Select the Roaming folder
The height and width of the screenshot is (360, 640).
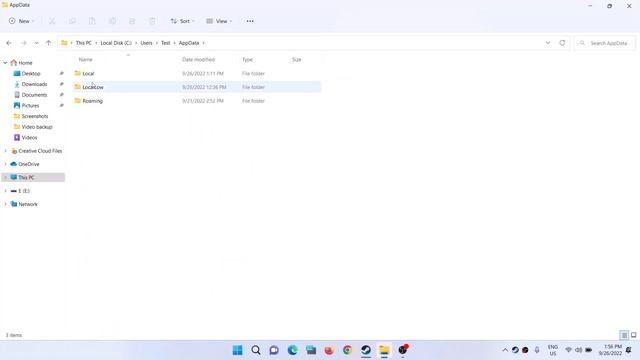92,101
